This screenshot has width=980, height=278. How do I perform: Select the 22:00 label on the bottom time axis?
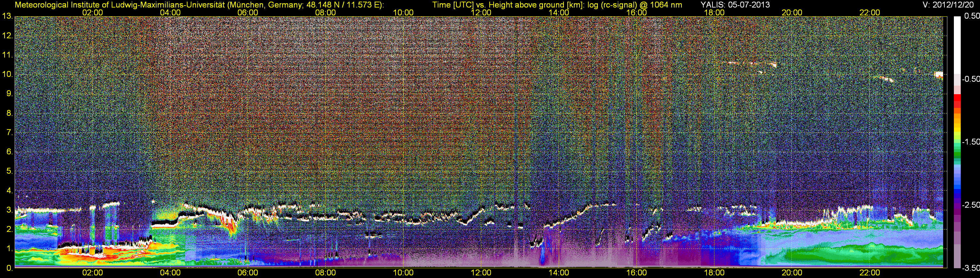[x=870, y=273]
